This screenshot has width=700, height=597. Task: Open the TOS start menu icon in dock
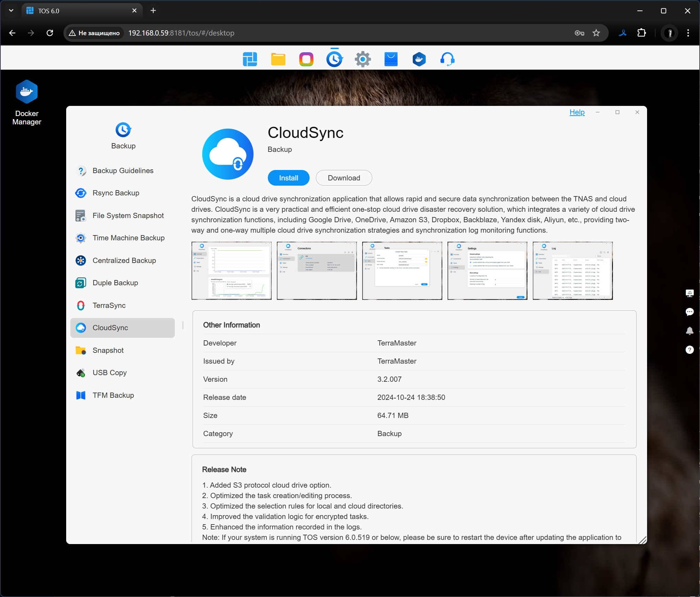(x=250, y=59)
